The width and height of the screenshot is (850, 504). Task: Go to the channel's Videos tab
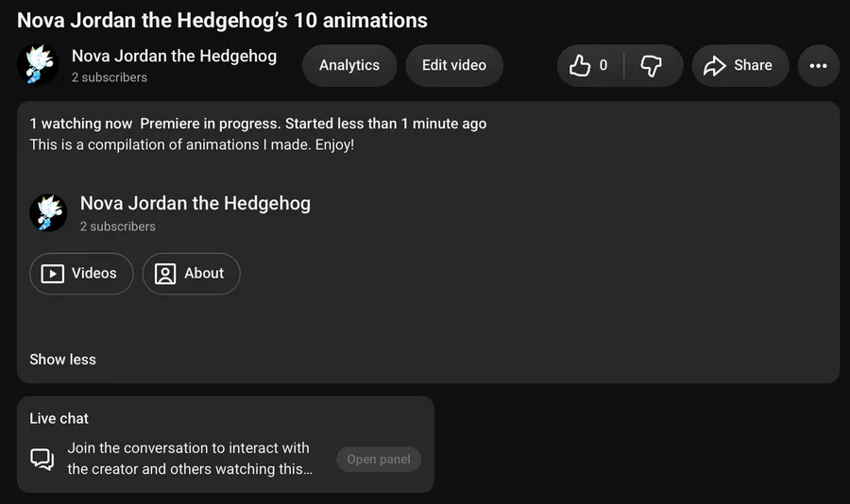[x=81, y=274]
